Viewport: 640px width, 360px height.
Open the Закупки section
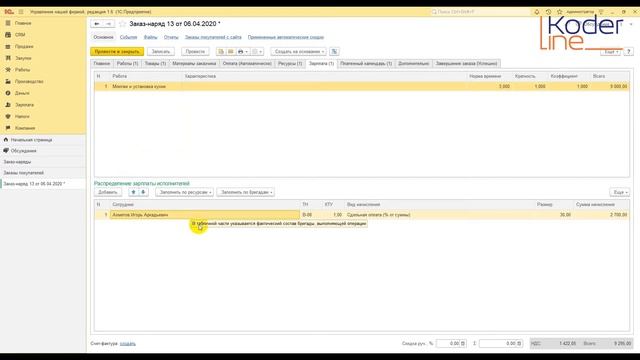(23, 58)
